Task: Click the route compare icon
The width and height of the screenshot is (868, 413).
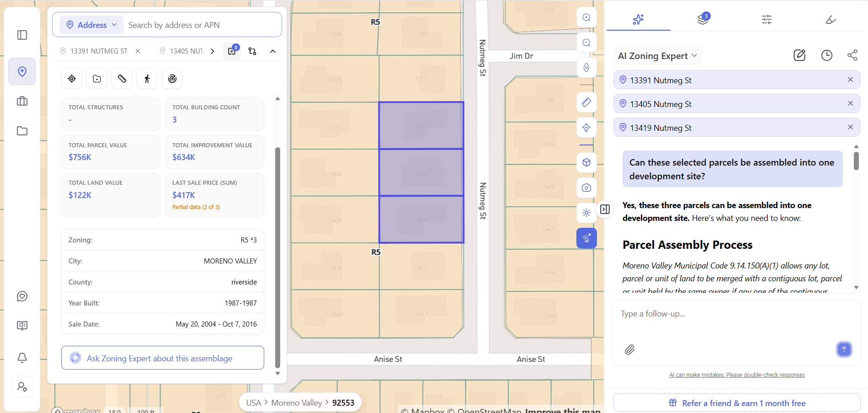Action: [x=252, y=51]
